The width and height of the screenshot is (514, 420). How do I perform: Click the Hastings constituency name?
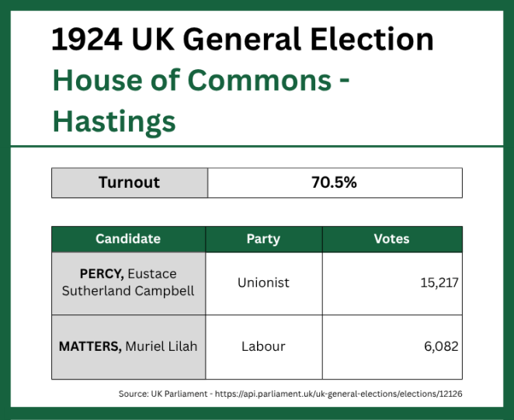point(114,122)
